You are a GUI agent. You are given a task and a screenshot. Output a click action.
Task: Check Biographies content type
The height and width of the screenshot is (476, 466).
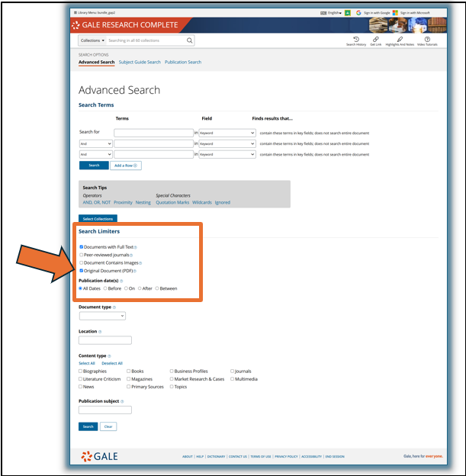80,371
